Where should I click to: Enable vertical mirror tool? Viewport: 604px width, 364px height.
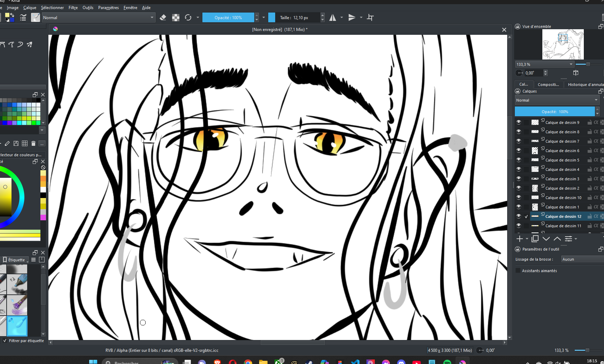(x=352, y=17)
